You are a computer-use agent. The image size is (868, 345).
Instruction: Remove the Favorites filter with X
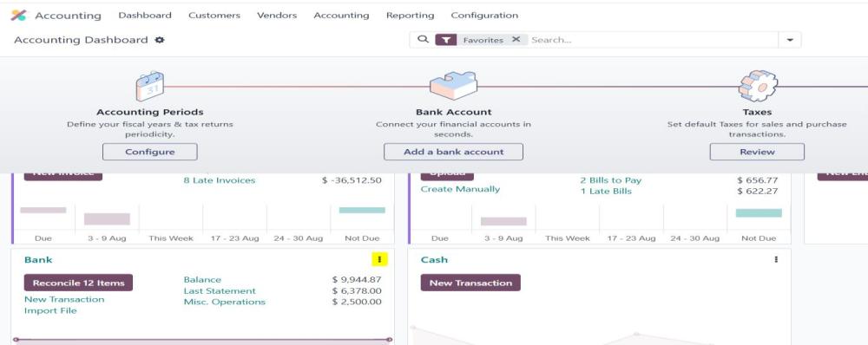(x=516, y=40)
